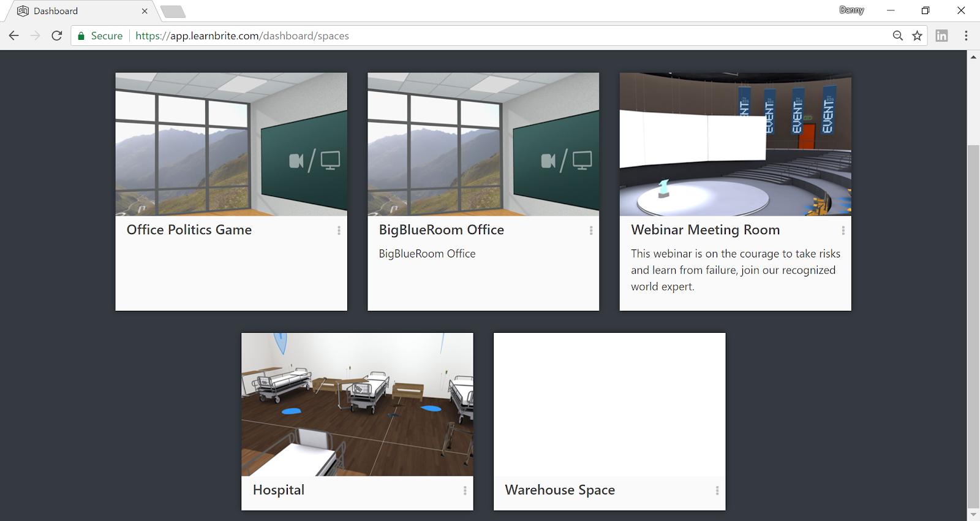
Task: Open the Hospital space thumbnail
Action: (357, 405)
